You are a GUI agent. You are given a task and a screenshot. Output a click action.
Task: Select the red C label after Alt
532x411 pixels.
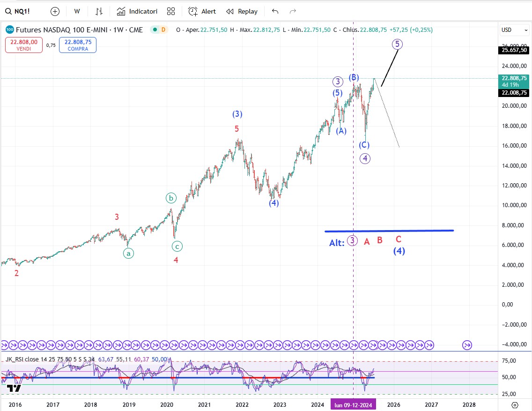[399, 239]
